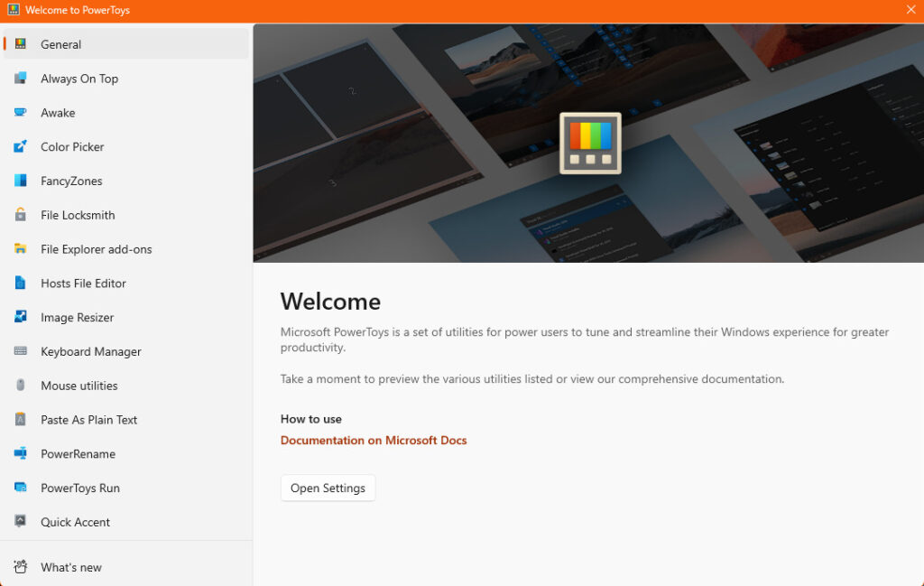This screenshot has height=586, width=924.
Task: Click the Mouse utilities mouse icon
Action: [21, 385]
